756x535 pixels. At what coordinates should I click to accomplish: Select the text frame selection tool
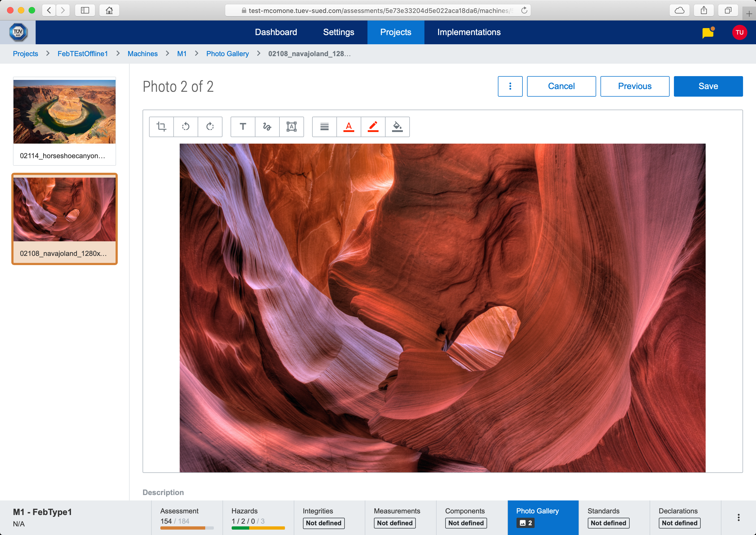pos(291,127)
